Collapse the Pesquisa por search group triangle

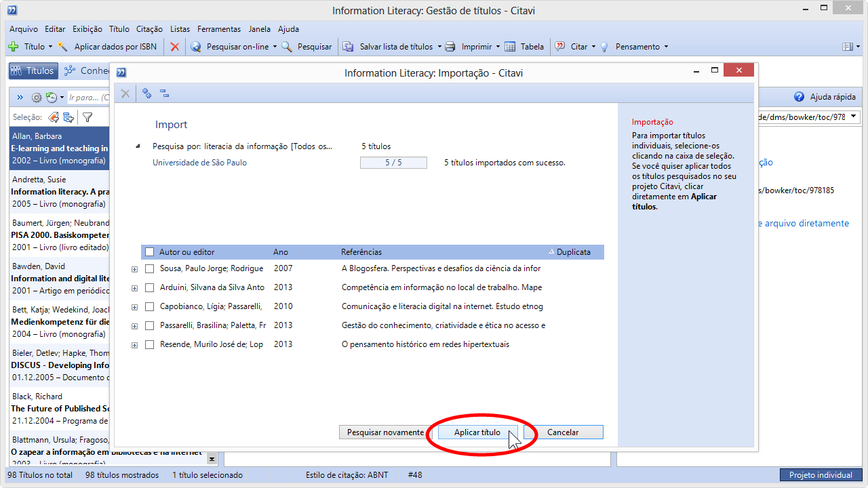click(138, 146)
